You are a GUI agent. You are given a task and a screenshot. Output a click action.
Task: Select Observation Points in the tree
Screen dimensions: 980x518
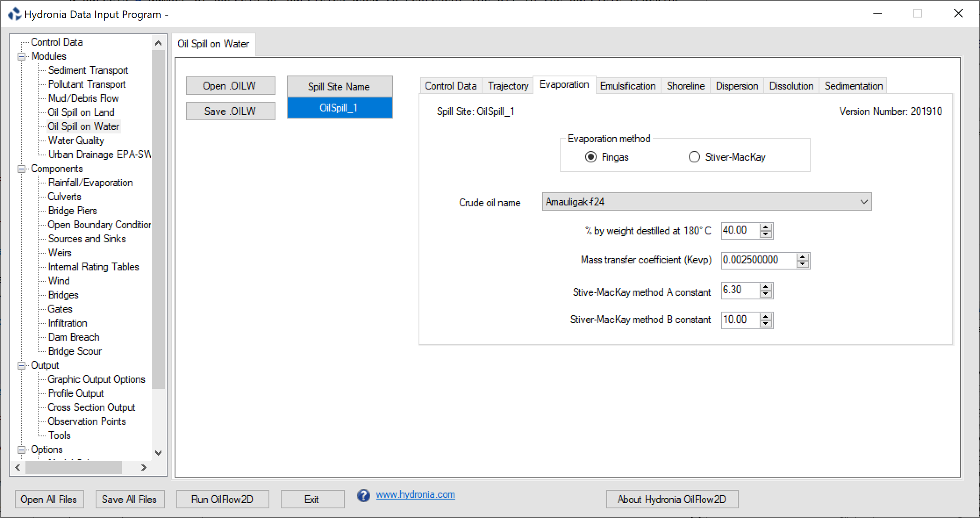coord(87,421)
